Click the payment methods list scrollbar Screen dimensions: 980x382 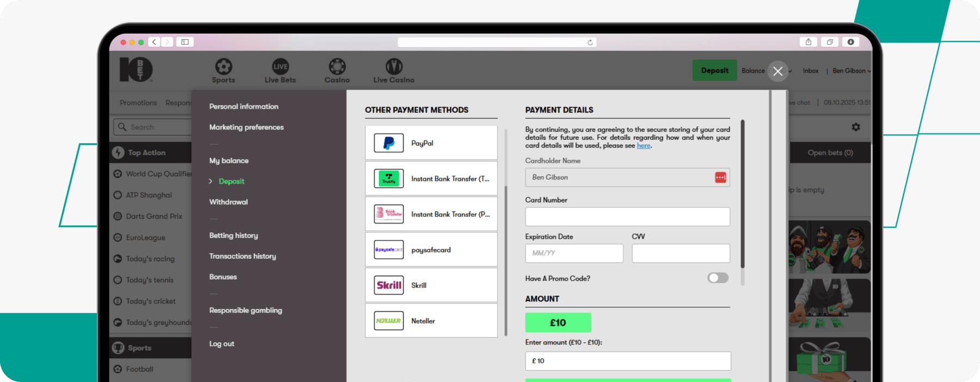[x=506, y=261]
